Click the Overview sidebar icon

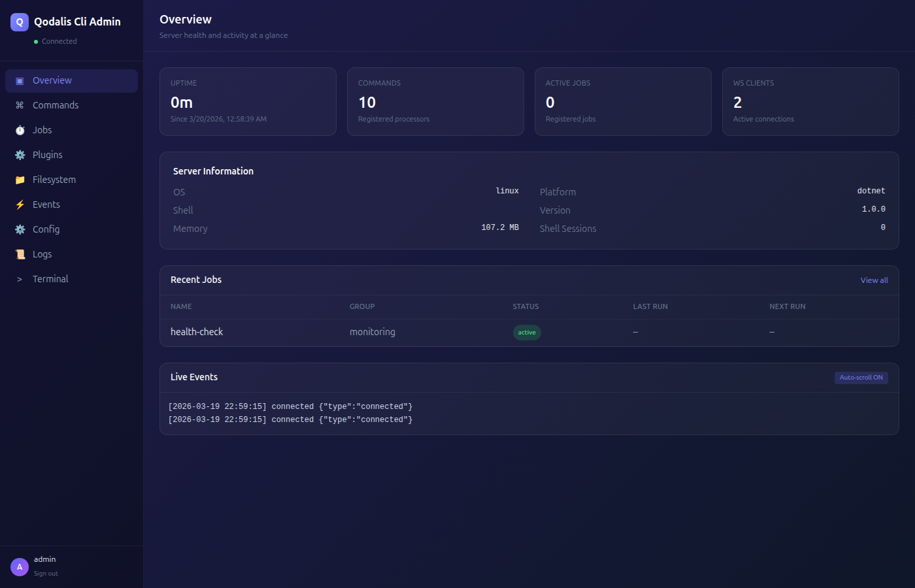20,81
